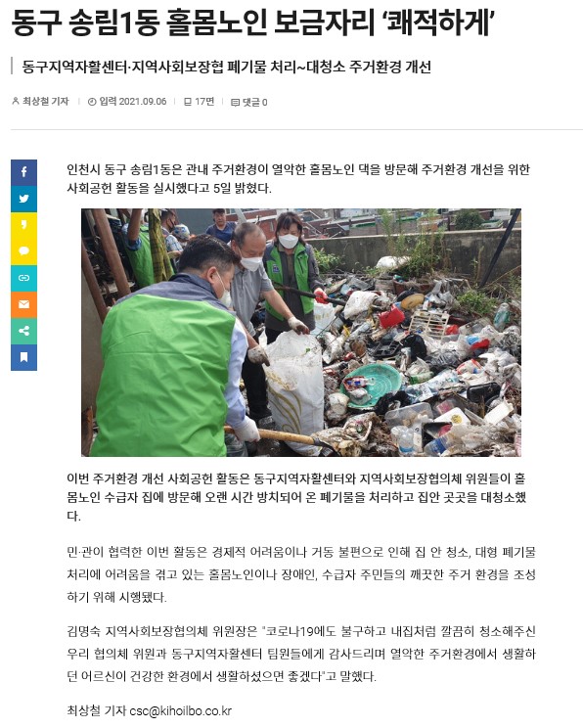Click the 입력 2021.09.06 date stamp
The height and width of the screenshot is (728, 583).
tap(133, 101)
